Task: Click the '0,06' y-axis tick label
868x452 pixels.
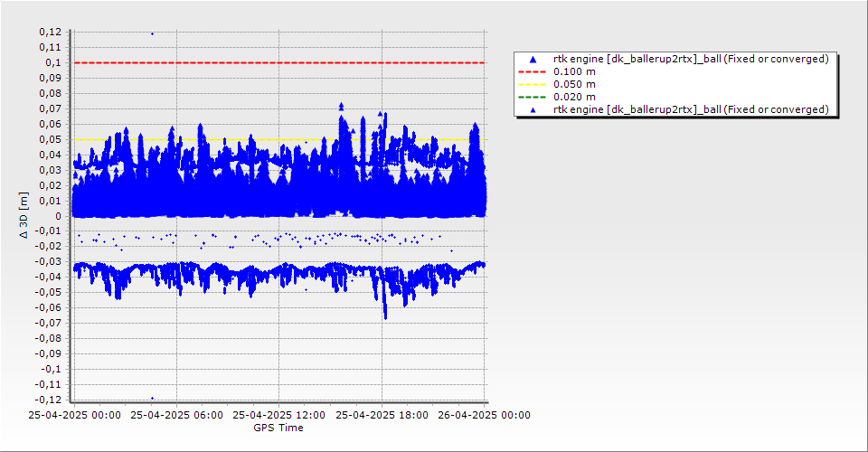Action: point(50,125)
